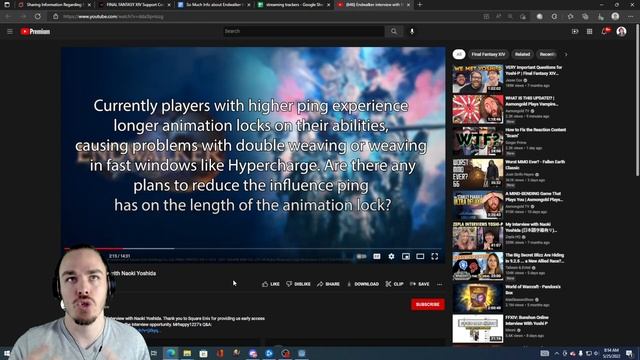Show more filter chips with right chevron

(566, 54)
